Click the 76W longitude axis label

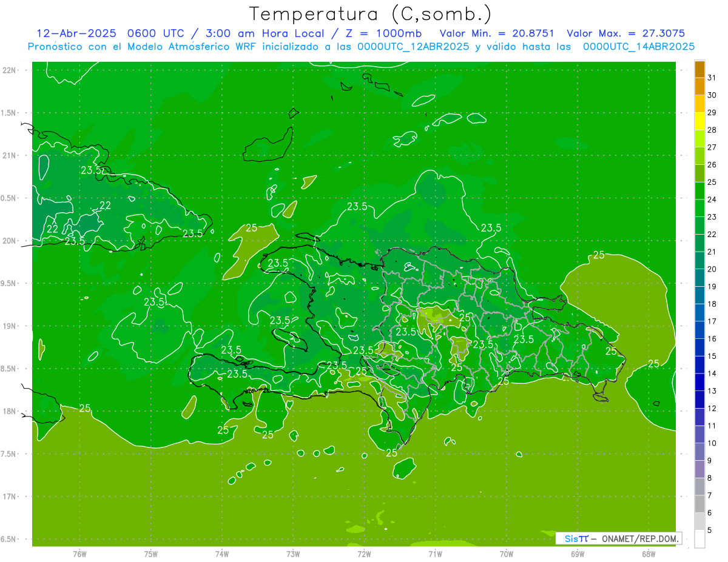pyautogui.click(x=79, y=554)
